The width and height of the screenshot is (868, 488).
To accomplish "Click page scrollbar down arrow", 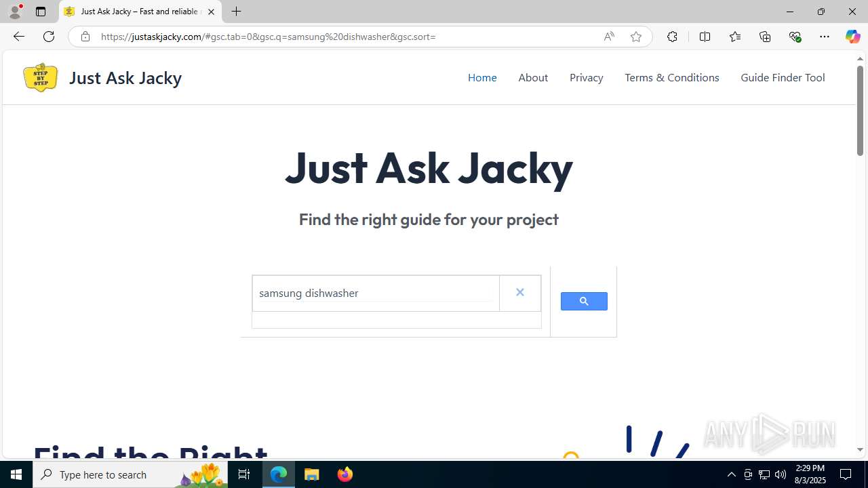I will [x=860, y=449].
